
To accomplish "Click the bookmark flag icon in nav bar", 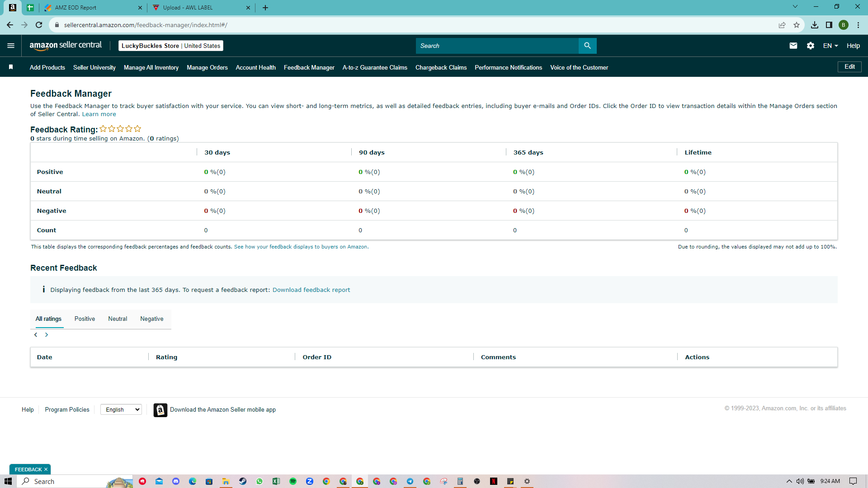I will coord(11,67).
